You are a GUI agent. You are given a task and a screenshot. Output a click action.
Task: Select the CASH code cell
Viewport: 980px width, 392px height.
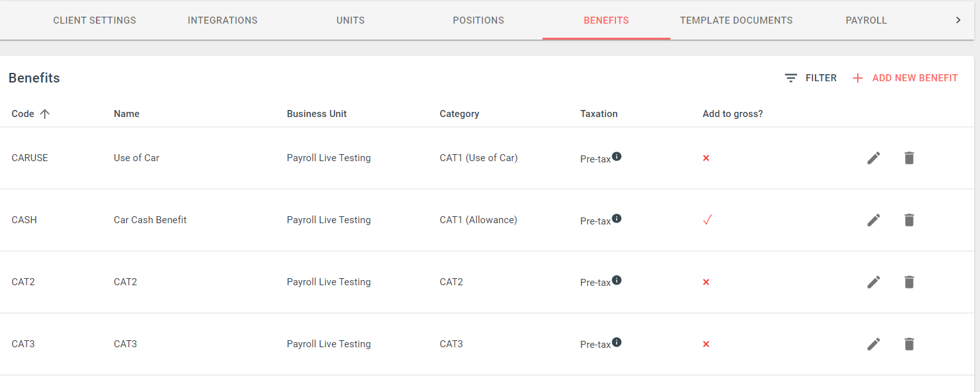[24, 220]
